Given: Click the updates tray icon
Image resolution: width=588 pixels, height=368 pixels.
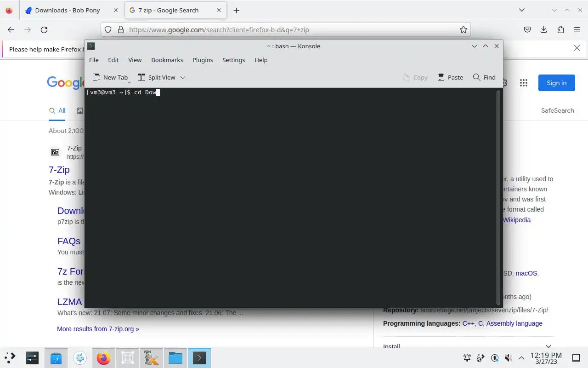Looking at the screenshot, I should point(494,358).
